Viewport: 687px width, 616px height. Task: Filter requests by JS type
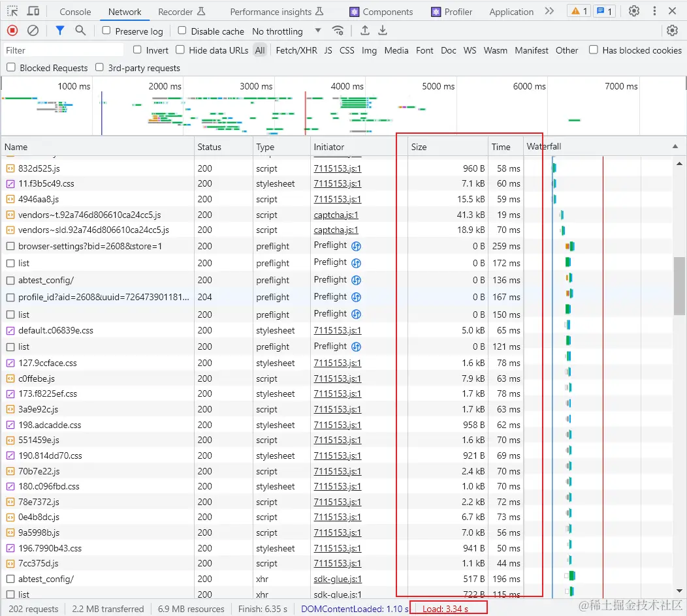click(x=328, y=50)
